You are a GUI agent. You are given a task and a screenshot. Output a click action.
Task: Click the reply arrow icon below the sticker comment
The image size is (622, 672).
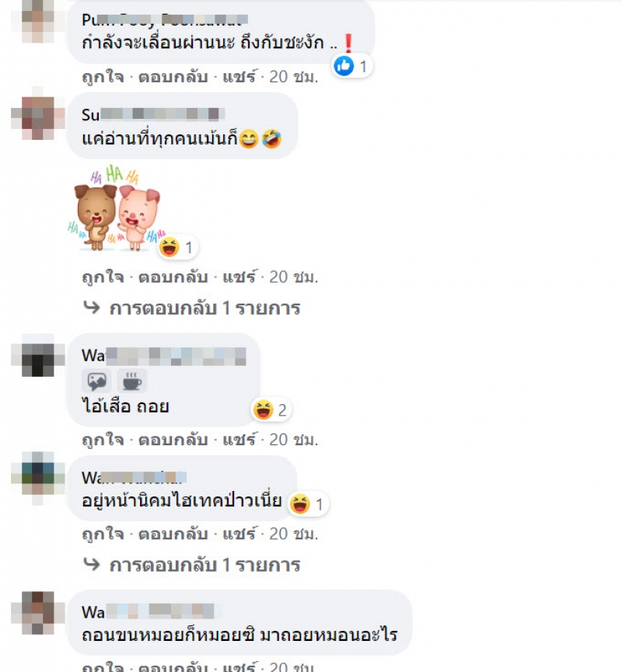point(92,308)
